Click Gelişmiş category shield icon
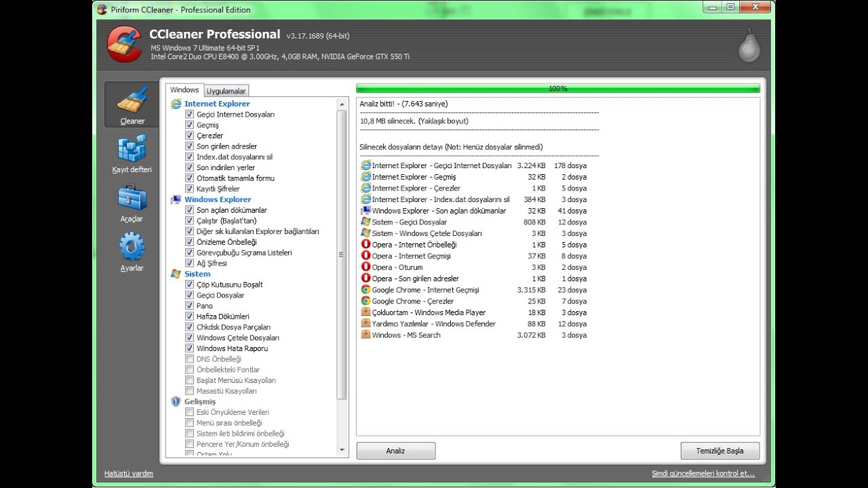This screenshot has height=488, width=868. [176, 401]
